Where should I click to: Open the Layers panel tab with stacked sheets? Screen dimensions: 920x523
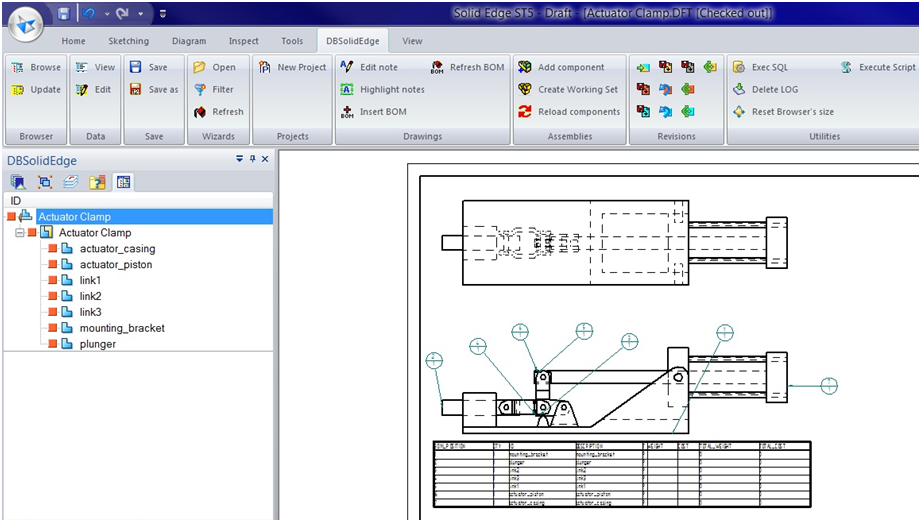click(70, 183)
